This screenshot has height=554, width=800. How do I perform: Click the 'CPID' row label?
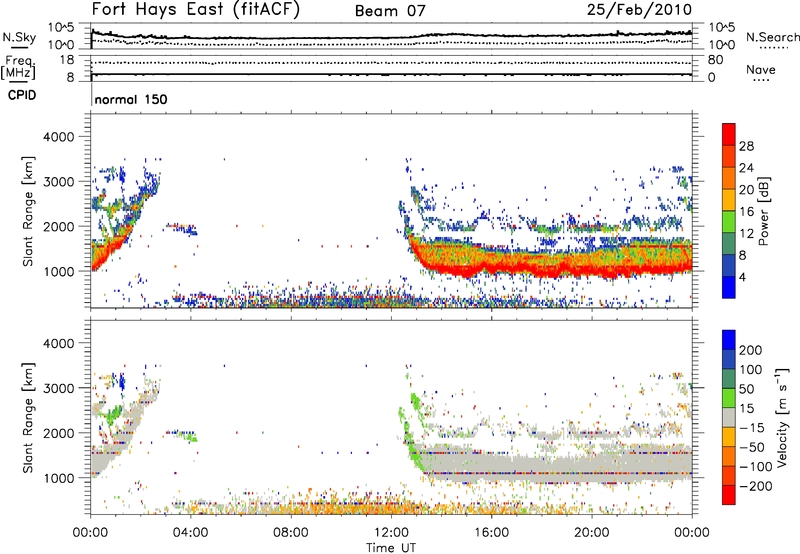coord(22,95)
